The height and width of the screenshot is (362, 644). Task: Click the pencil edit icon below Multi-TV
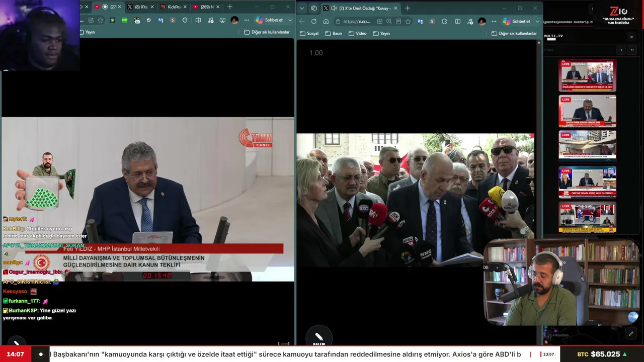pos(631,333)
